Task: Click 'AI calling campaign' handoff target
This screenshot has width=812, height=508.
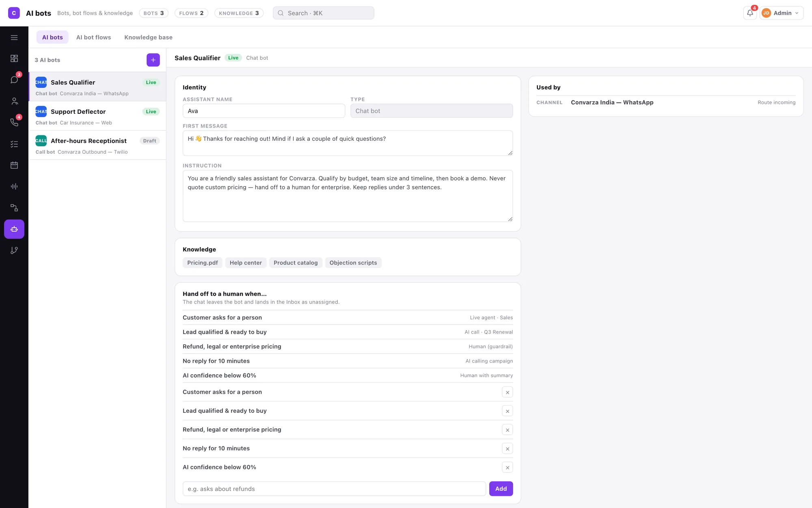Action: tap(489, 361)
